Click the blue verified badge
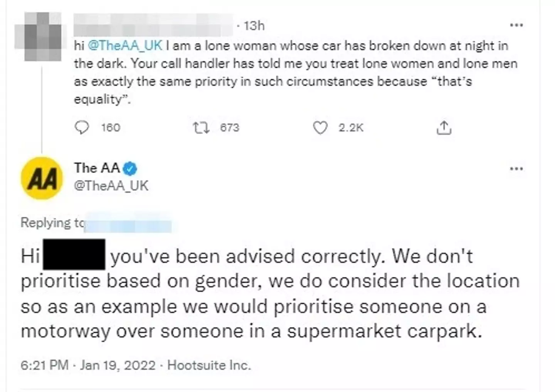This screenshot has height=392, width=555. point(130,169)
